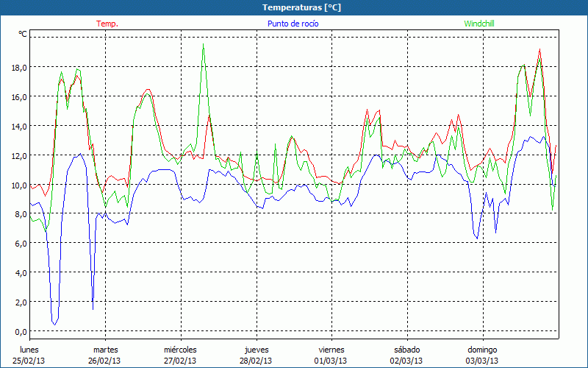
Task: Click the lowest blue dew point dip on lunes
Action: point(54,323)
